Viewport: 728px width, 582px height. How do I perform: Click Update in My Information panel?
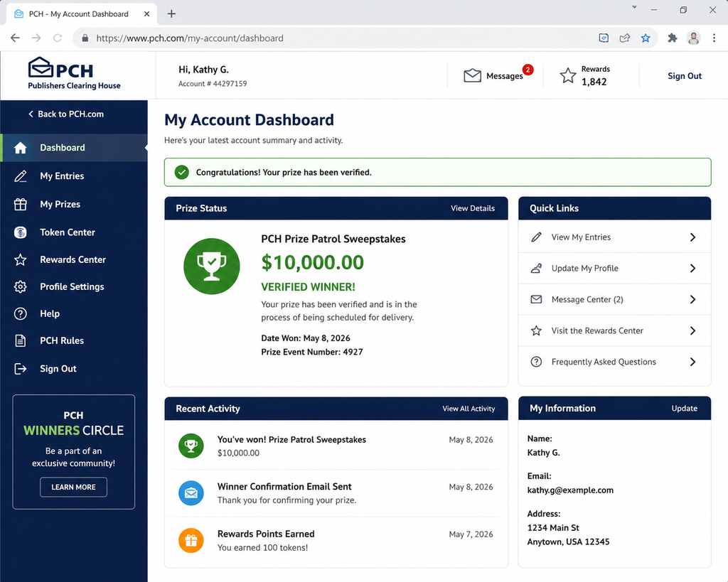685,409
